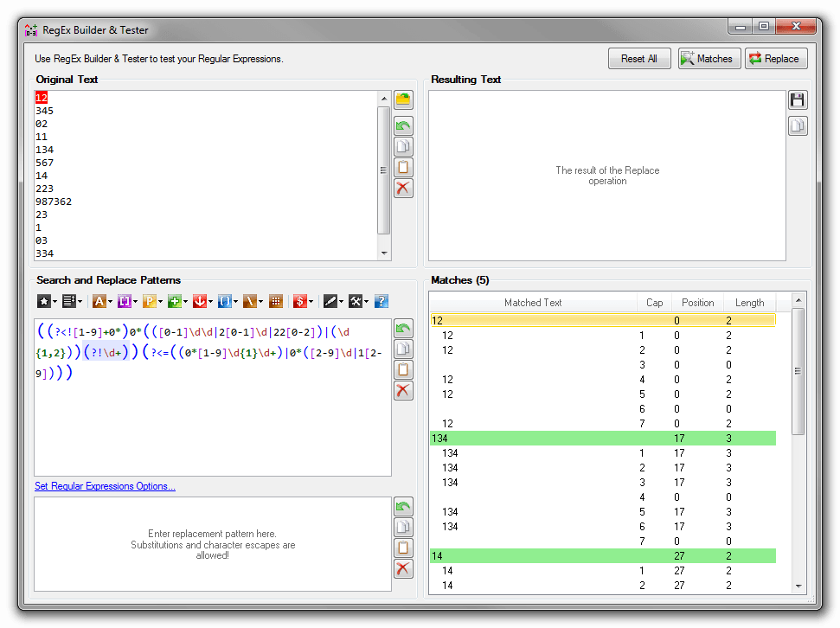The height and width of the screenshot is (628, 840).
Task: Open the orange 'A' character classes dropdown
Action: pos(102,301)
